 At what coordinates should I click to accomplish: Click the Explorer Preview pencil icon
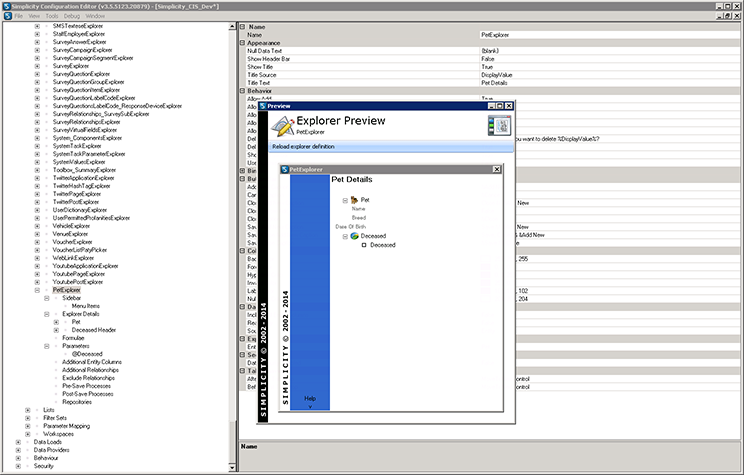[282, 126]
